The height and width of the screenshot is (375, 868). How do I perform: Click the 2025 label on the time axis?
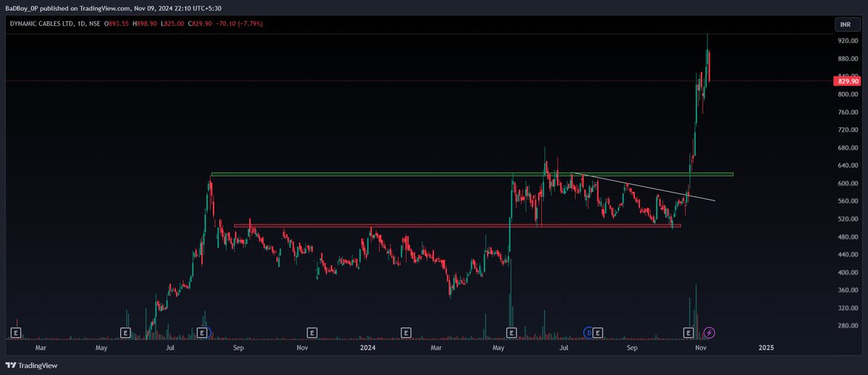pyautogui.click(x=766, y=348)
